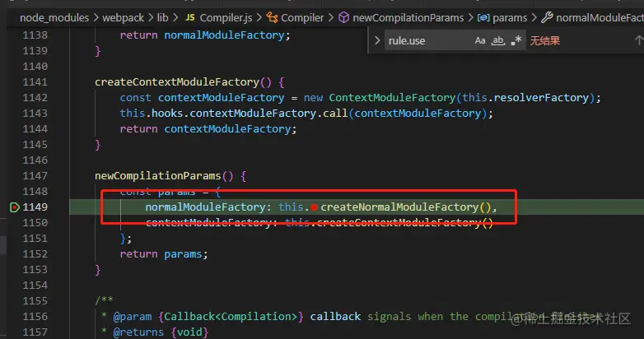This screenshot has width=644, height=339.
Task: Click 'return params;' on line 1152
Action: click(x=164, y=254)
